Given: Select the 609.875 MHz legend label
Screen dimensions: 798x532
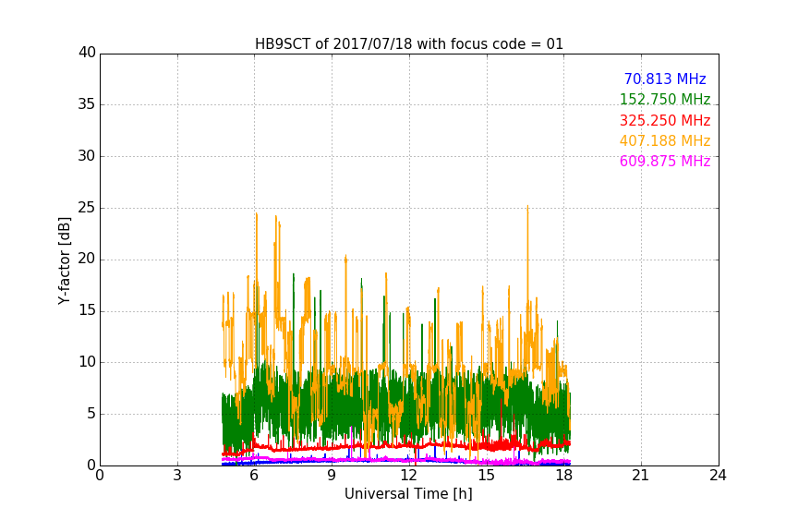Looking at the screenshot, I should (665, 162).
